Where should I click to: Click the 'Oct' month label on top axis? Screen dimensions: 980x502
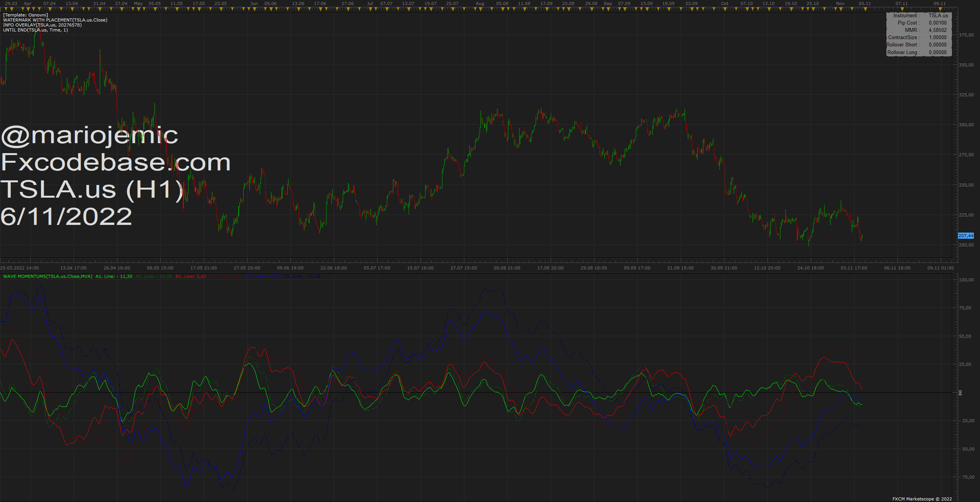click(x=724, y=3)
